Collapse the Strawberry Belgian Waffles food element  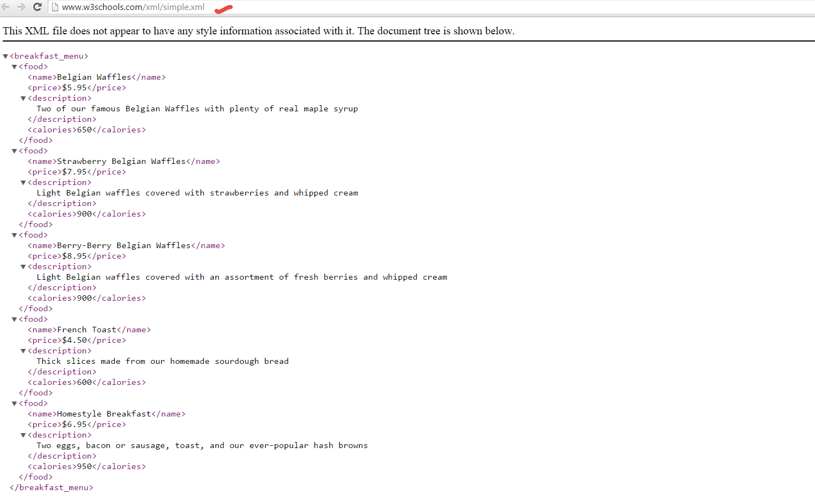pos(14,150)
